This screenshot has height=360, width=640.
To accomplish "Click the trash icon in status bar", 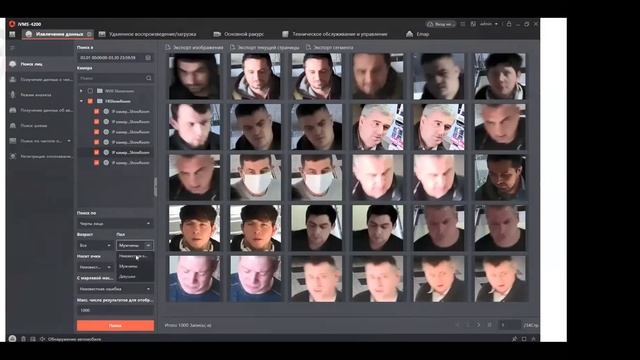I will point(23,339).
